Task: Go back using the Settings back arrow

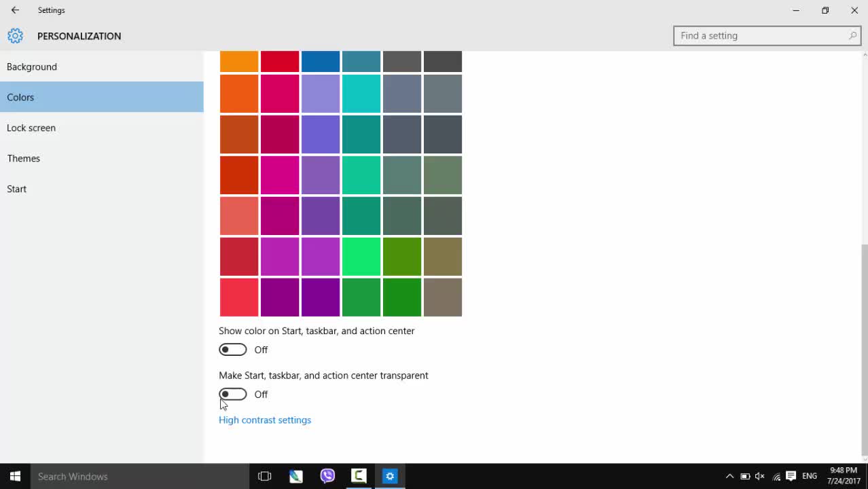Action: (15, 10)
